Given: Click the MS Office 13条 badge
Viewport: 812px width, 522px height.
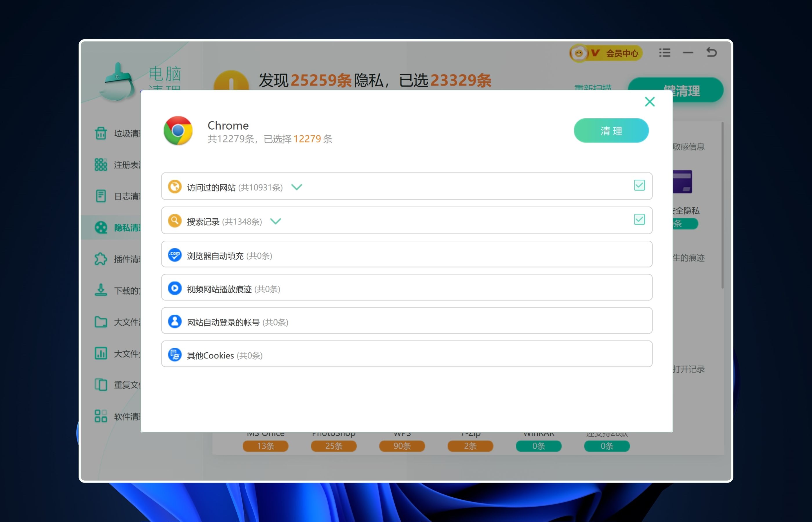Looking at the screenshot, I should (265, 446).
